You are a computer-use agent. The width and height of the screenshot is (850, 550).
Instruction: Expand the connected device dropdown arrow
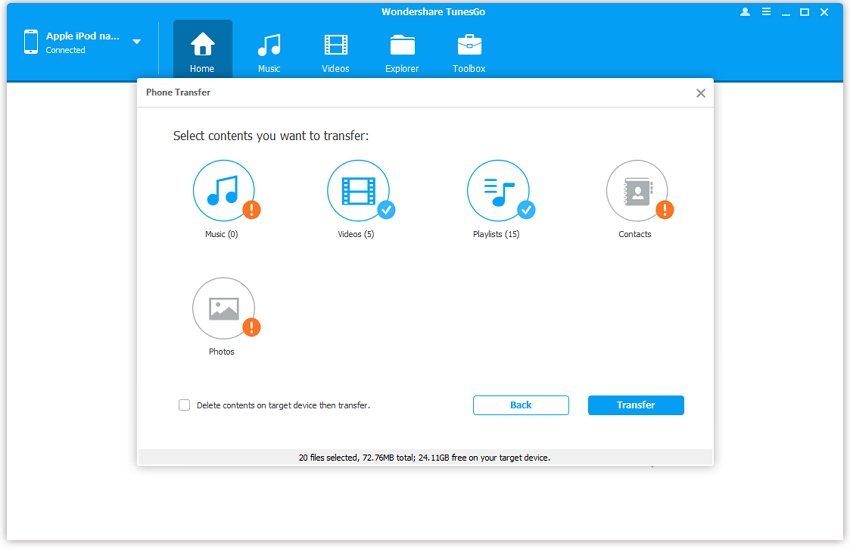pyautogui.click(x=137, y=42)
